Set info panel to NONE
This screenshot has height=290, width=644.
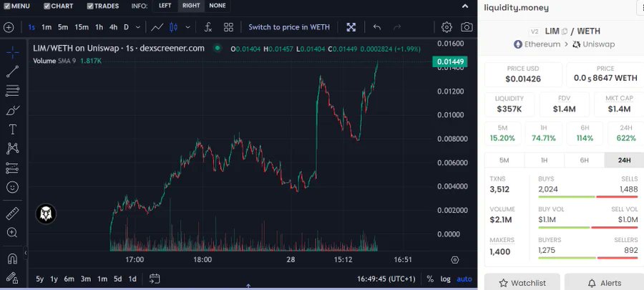pos(218,6)
